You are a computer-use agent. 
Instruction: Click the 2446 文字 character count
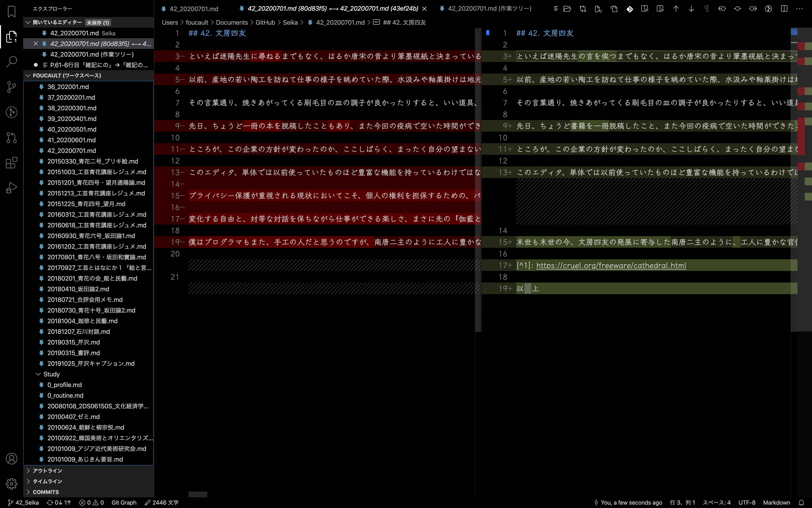pyautogui.click(x=162, y=503)
